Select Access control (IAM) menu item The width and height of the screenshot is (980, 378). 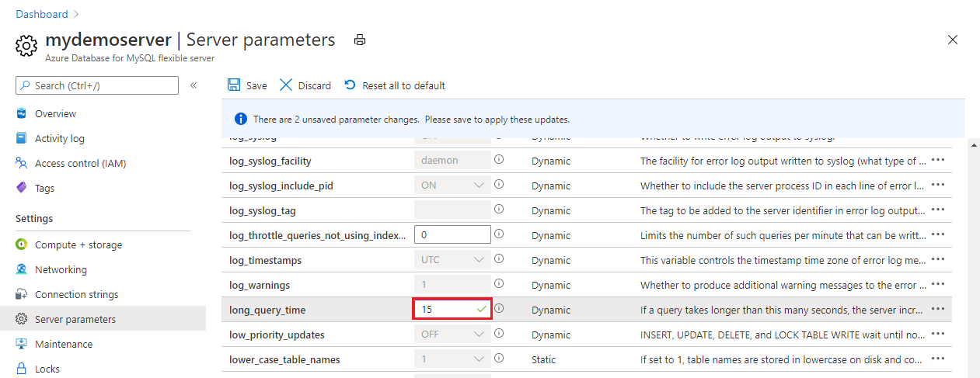point(80,163)
